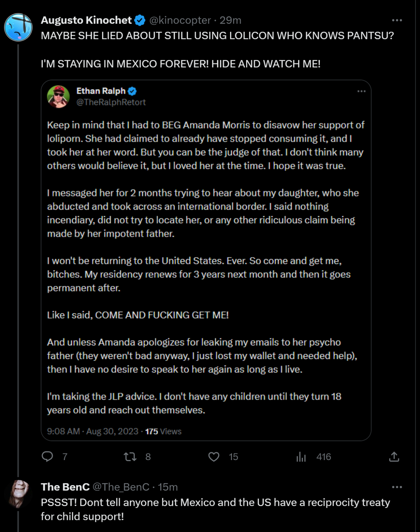Screen dimensions: 420x532
Task: Open The BenC's profile avatar
Action: tap(18, 494)
